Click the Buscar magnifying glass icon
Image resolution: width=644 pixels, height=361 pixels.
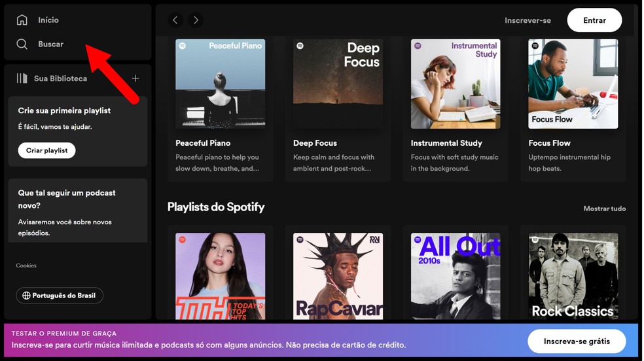pos(22,44)
